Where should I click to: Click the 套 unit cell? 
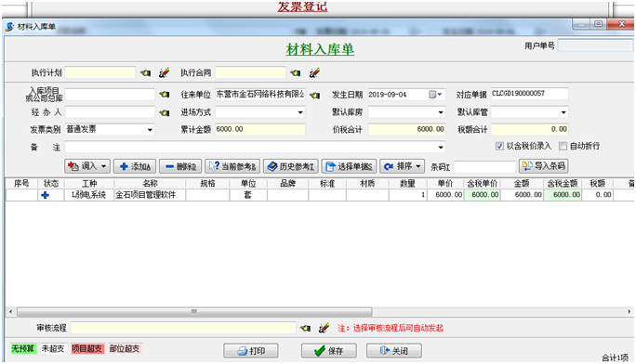coord(248,195)
